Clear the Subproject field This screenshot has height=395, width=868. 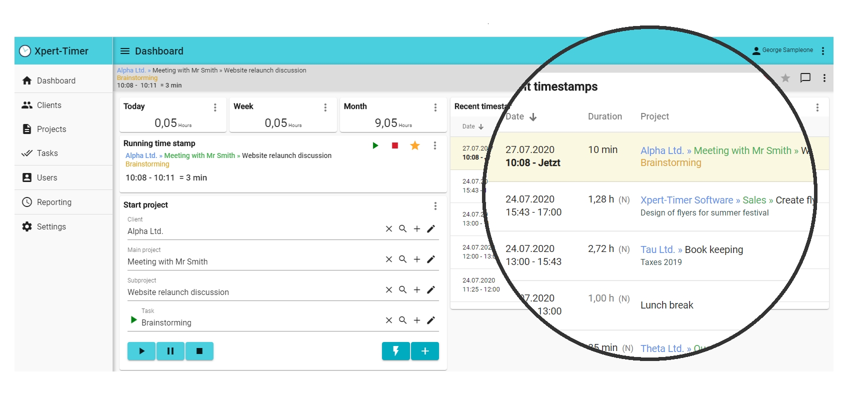[389, 290]
